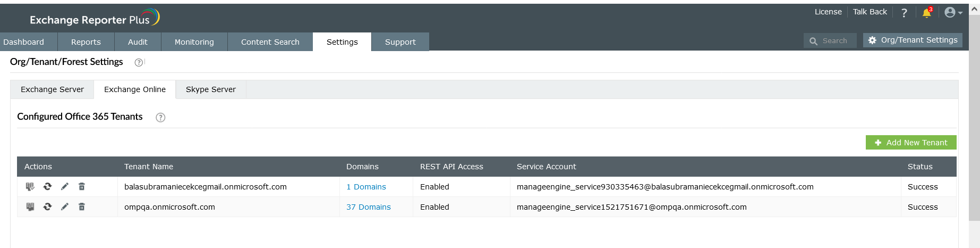980x248 pixels.
Task: Click the edit pencil for ompqa tenant
Action: tap(65, 206)
